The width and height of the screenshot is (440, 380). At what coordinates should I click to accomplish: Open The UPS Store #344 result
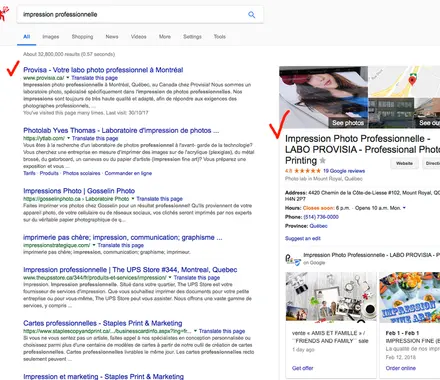130,270
